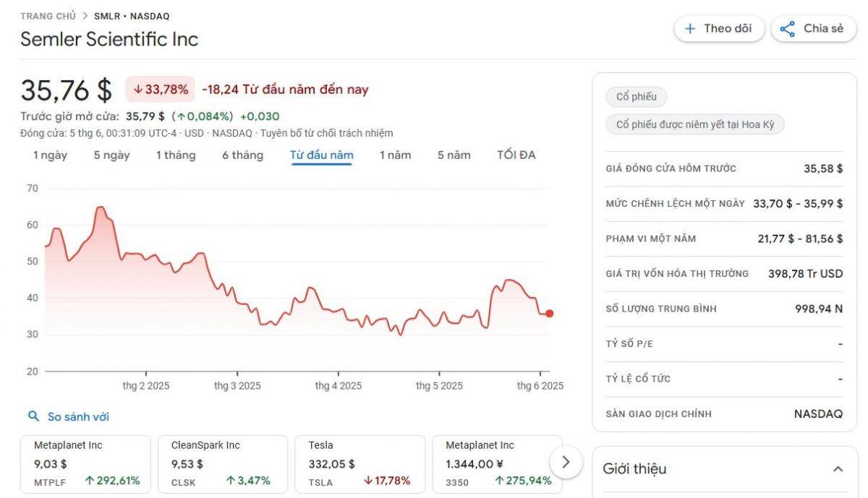The width and height of the screenshot is (868, 498).
Task: Click the plus icon on Theo dõi button
Action: tap(691, 28)
